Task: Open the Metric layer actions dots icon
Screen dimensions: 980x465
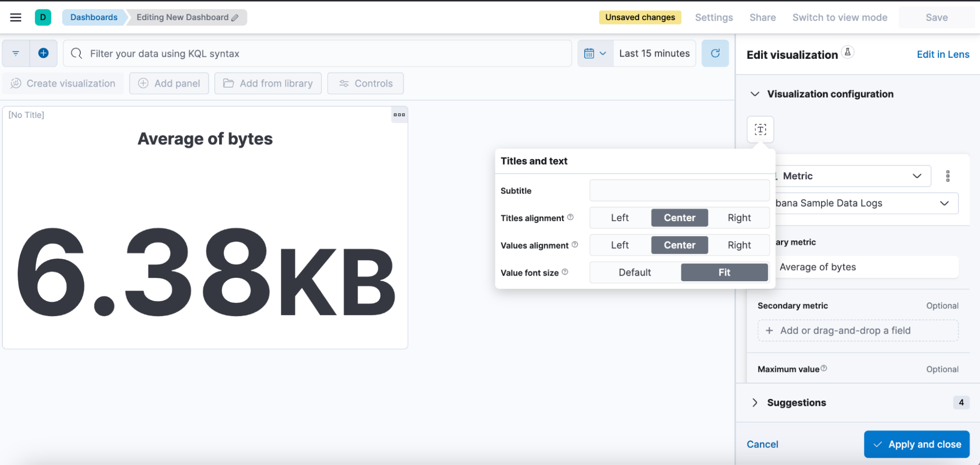Action: (x=948, y=175)
